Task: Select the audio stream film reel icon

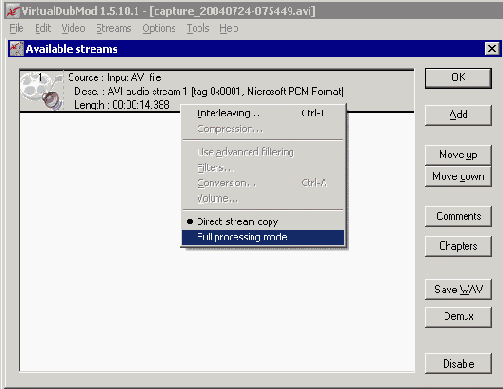Action: click(x=42, y=91)
